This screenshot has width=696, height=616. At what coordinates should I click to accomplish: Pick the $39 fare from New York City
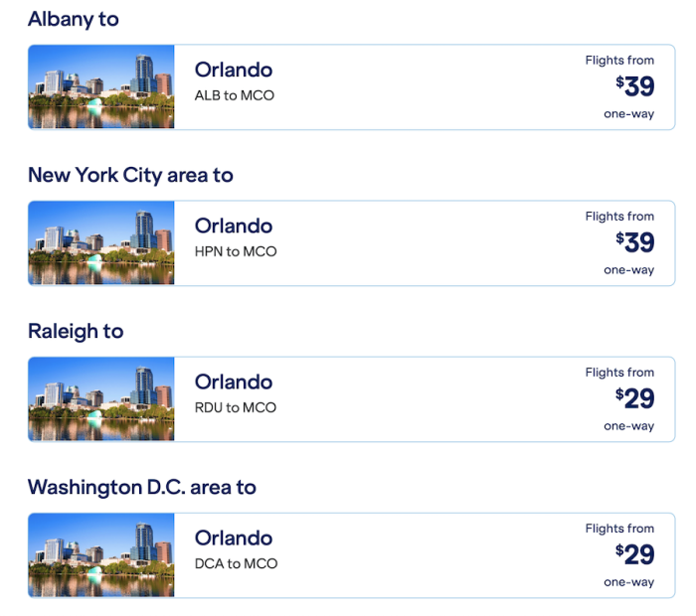[x=634, y=242]
